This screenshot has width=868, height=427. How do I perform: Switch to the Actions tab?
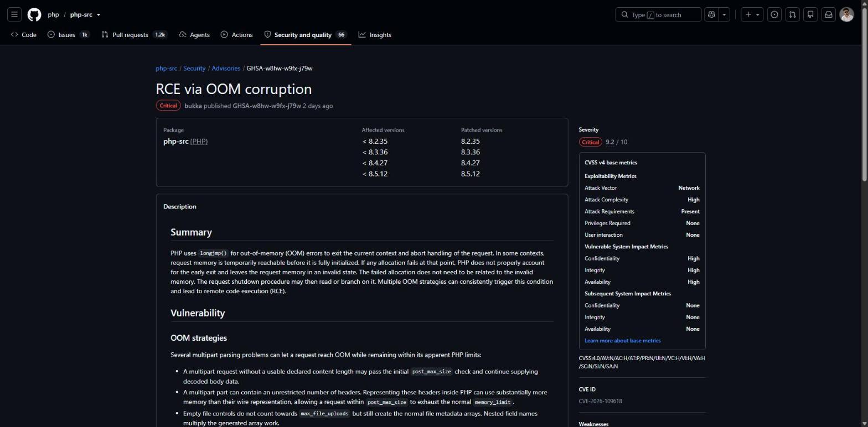click(x=236, y=35)
